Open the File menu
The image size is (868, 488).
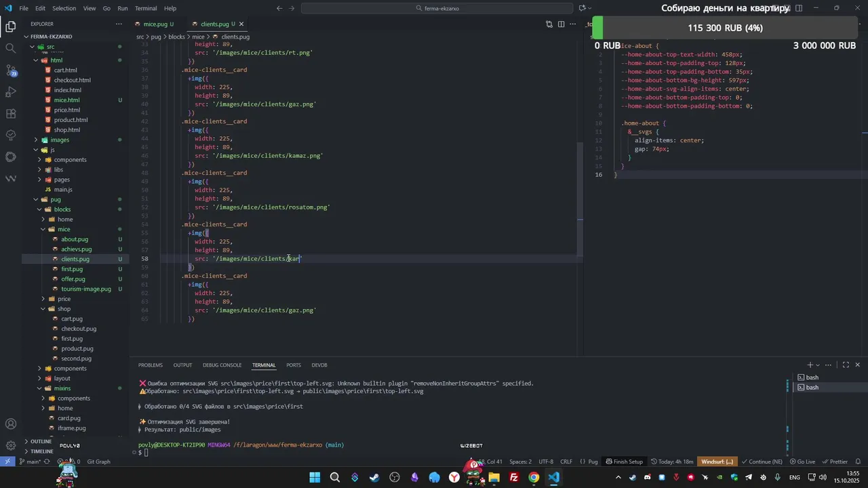(x=24, y=8)
